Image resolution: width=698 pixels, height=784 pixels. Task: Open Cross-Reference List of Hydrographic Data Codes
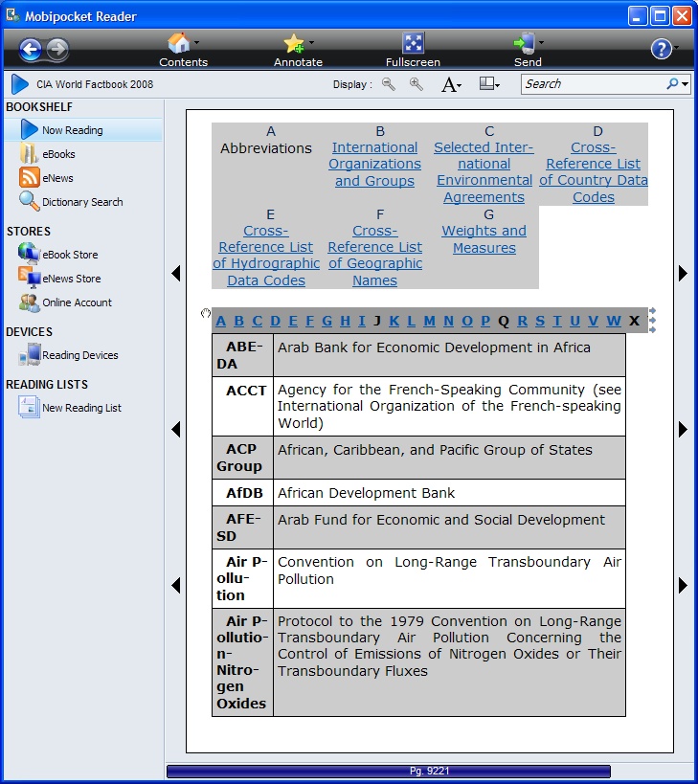pyautogui.click(x=266, y=256)
